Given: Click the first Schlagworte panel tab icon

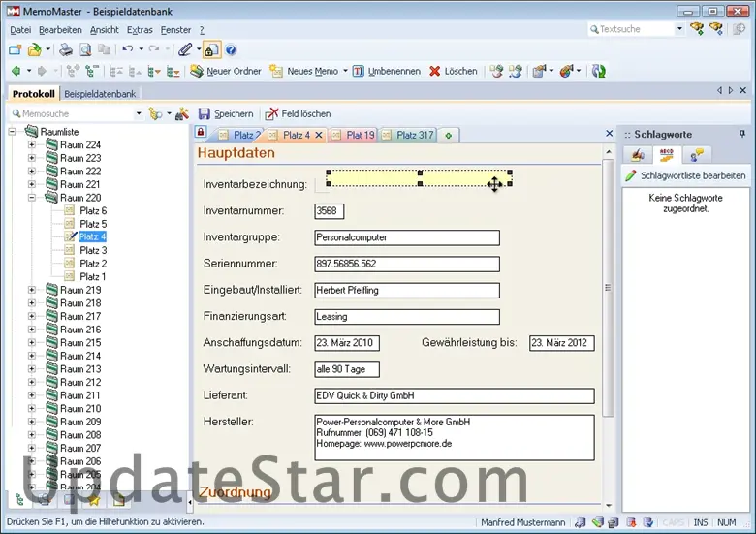Looking at the screenshot, I should pyautogui.click(x=638, y=155).
